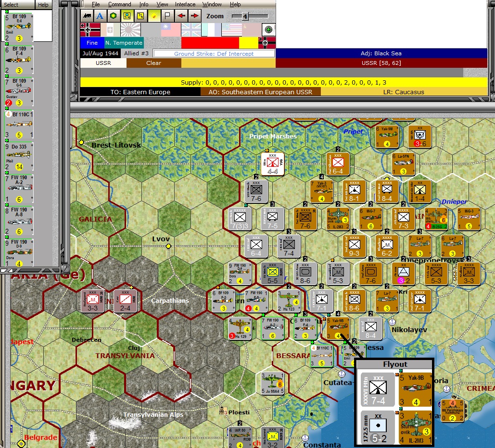Click Yak-9B fighter in Flyout panel
This screenshot has height=448, width=495.
click(x=416, y=390)
